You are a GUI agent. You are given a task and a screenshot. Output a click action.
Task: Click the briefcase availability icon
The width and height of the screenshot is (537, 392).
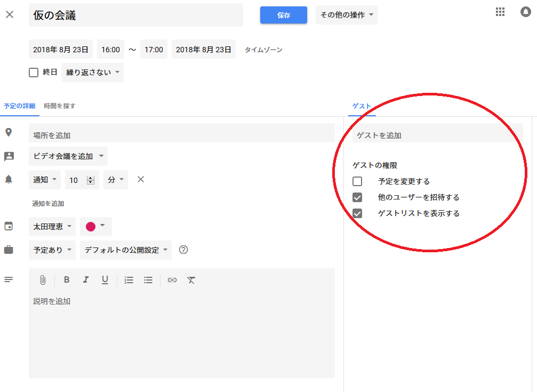[x=9, y=250]
